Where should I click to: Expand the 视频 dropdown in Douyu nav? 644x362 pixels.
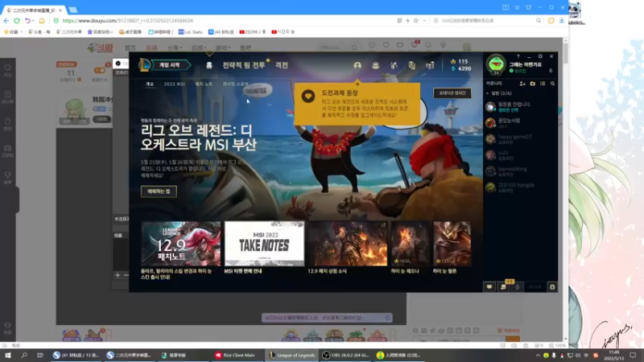click(199, 48)
